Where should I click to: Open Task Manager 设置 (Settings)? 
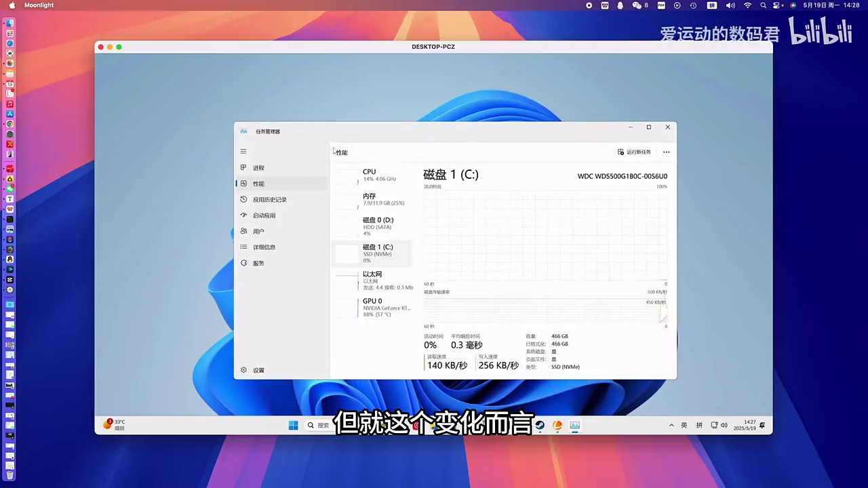281,370
